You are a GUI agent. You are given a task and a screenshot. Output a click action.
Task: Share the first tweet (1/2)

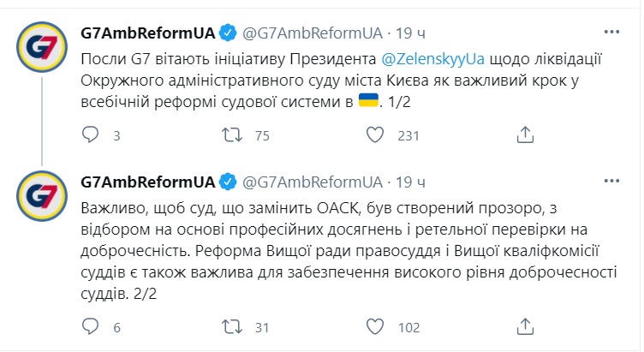[x=526, y=134]
